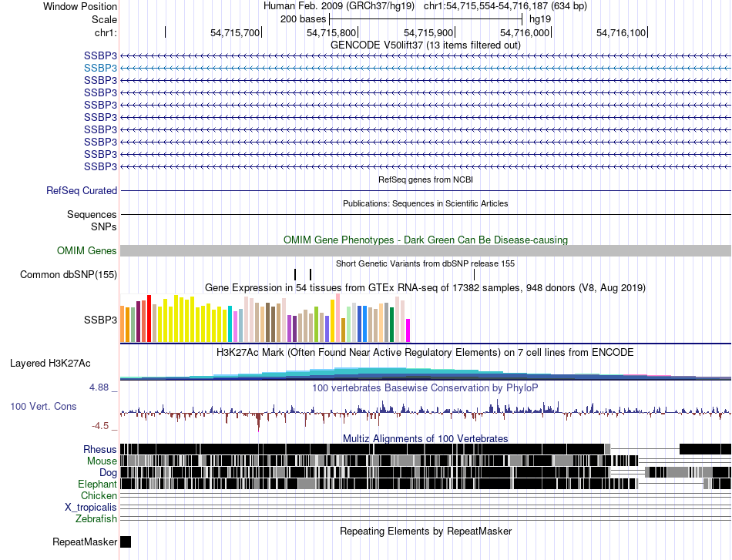Open the OMIM Gene Phenotypes track title

(425, 240)
